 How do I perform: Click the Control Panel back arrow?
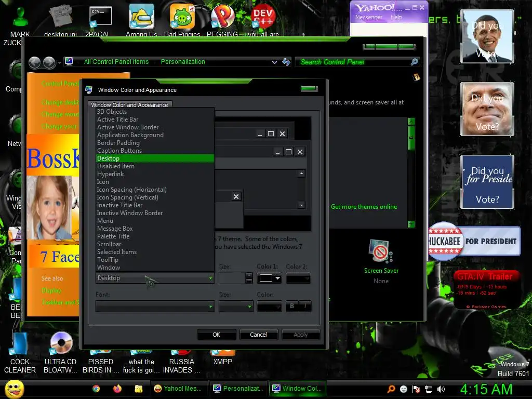tap(34, 62)
